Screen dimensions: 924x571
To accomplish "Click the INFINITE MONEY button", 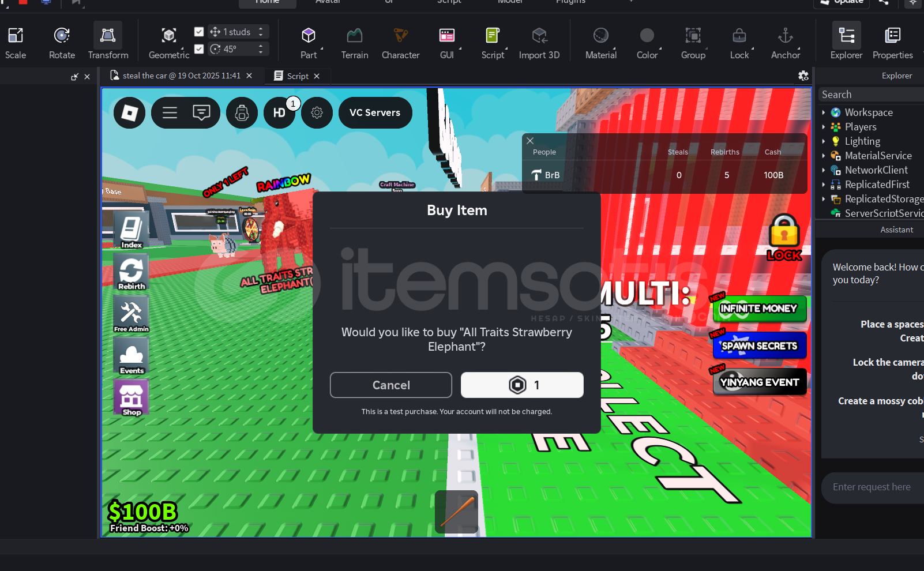I will (759, 309).
